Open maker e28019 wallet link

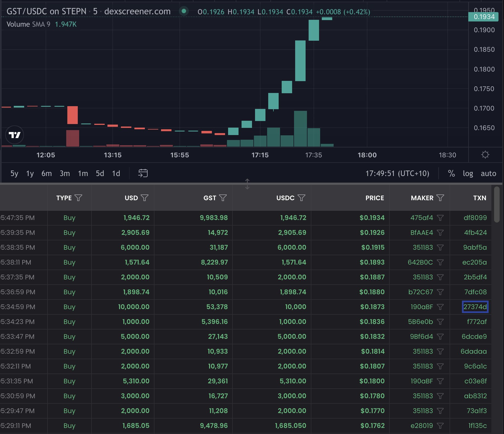[x=422, y=426]
